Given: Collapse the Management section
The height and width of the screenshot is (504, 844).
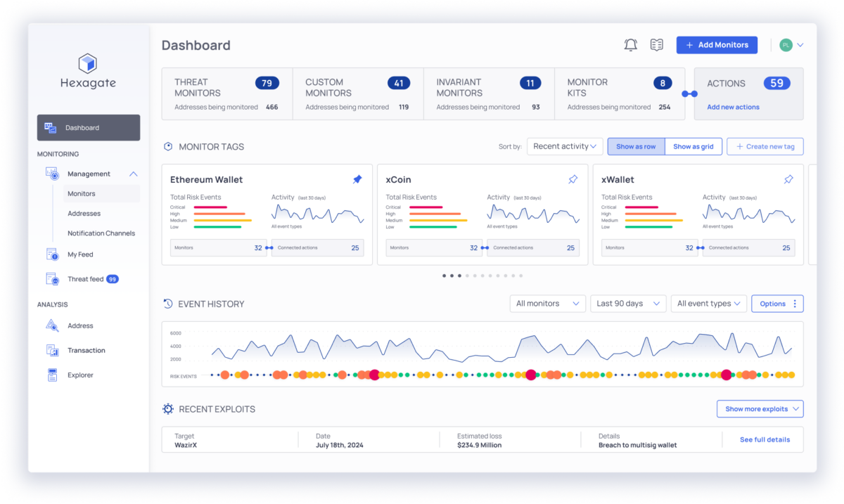Looking at the screenshot, I should [134, 173].
